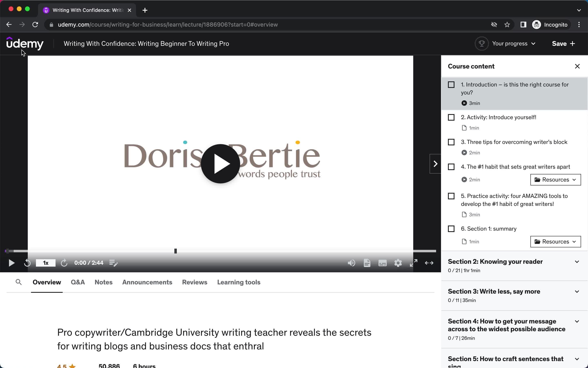Click the course title in the header
This screenshot has width=588, height=368.
pyautogui.click(x=146, y=44)
